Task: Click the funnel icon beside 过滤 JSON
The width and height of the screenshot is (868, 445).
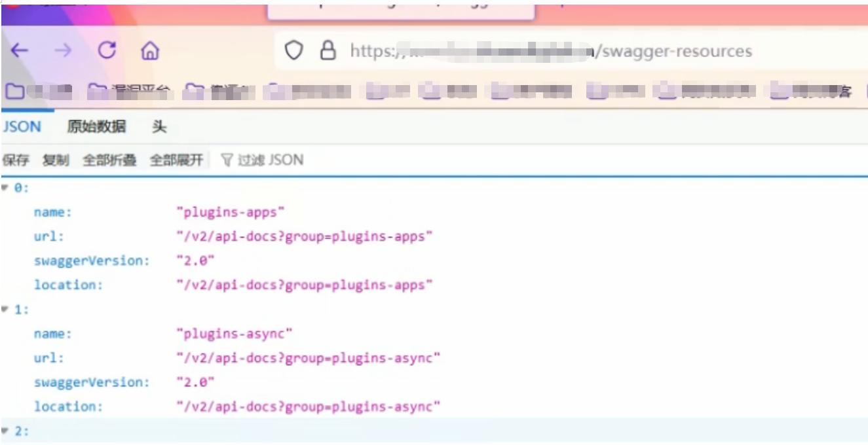Action: point(227,160)
